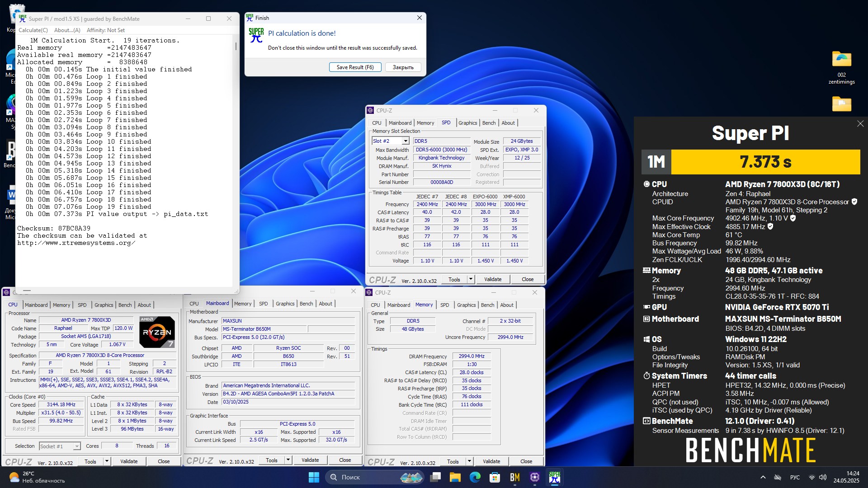Click Close button in CPU-Z CPU window
The image size is (868, 488).
coord(164,461)
